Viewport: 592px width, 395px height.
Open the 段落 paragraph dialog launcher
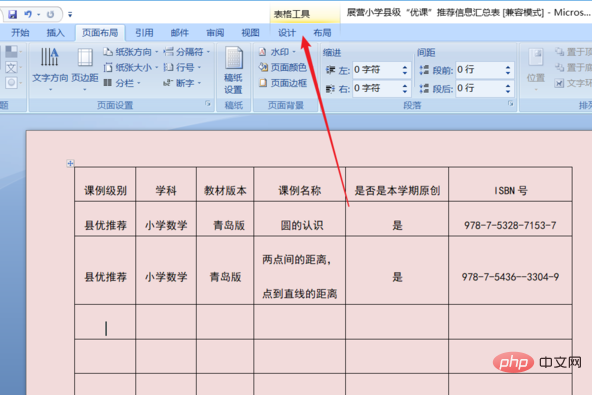[x=510, y=103]
